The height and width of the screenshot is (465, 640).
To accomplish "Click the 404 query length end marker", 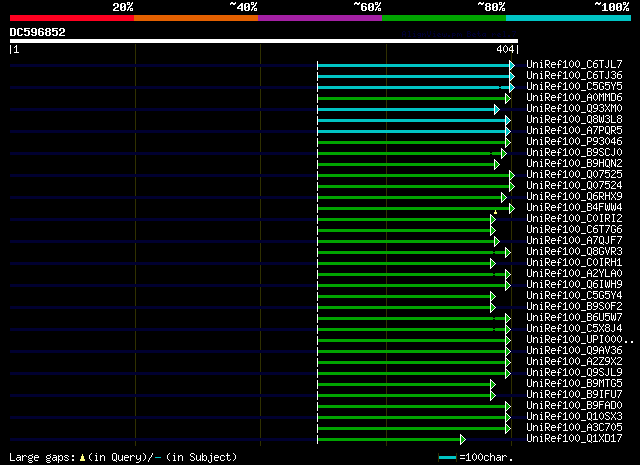I will click(507, 49).
